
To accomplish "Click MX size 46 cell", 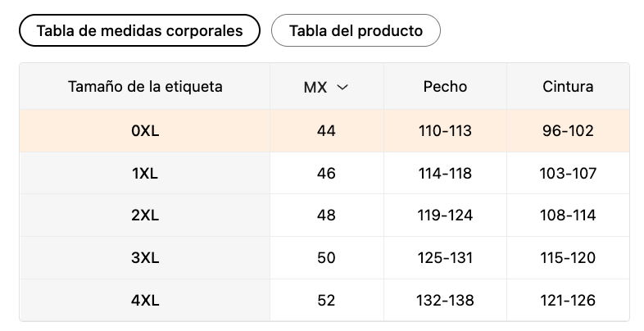I will [x=326, y=173].
